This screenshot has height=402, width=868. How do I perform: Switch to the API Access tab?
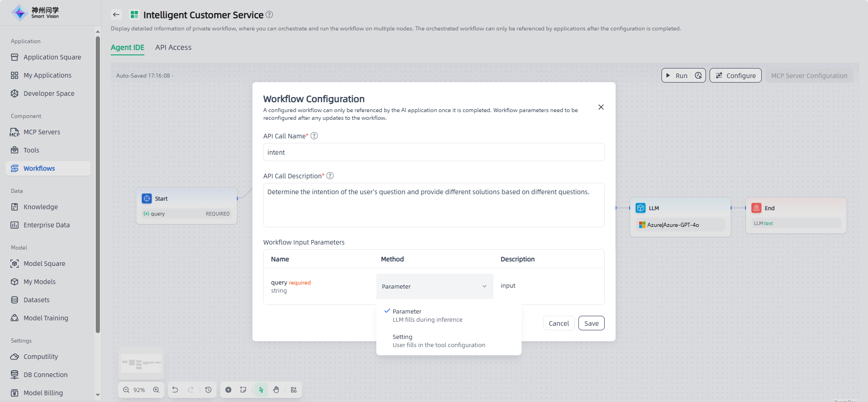tap(173, 48)
